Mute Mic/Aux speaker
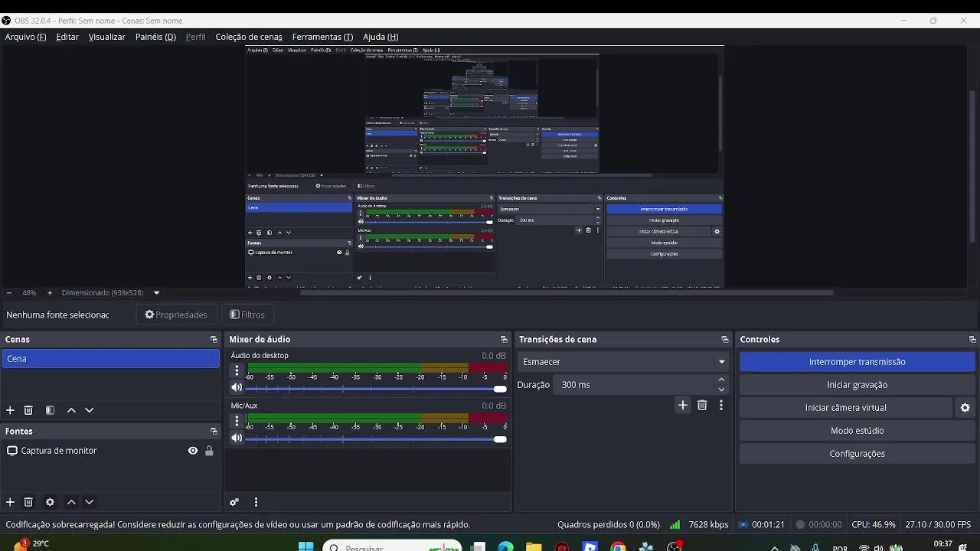Viewport: 980px width, 551px height. tap(237, 438)
